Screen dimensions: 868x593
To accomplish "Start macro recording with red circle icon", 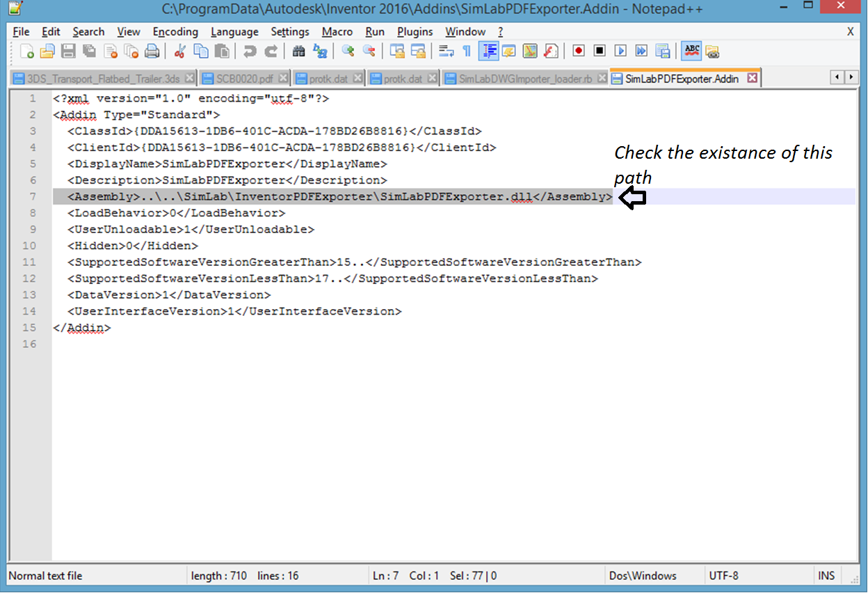I will (x=579, y=51).
